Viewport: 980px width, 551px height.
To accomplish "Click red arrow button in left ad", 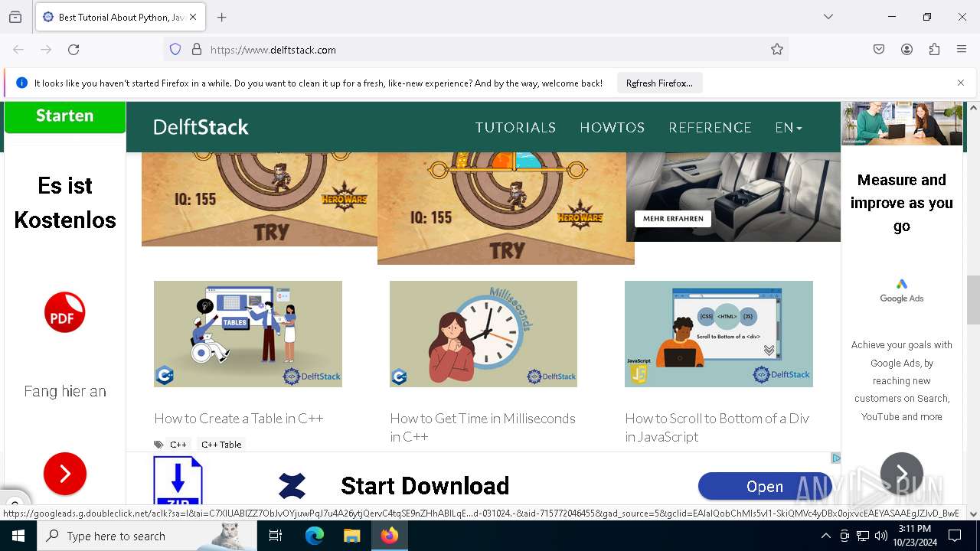I will [x=65, y=474].
